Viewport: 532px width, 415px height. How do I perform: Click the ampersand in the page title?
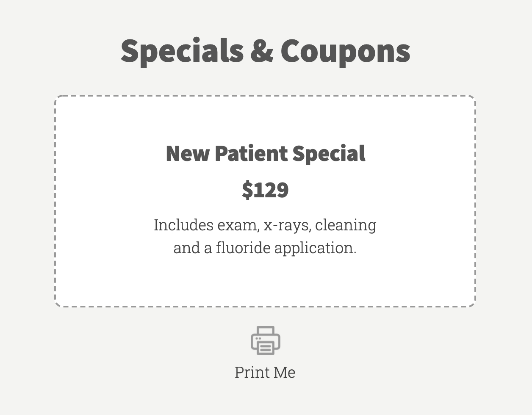click(x=262, y=51)
